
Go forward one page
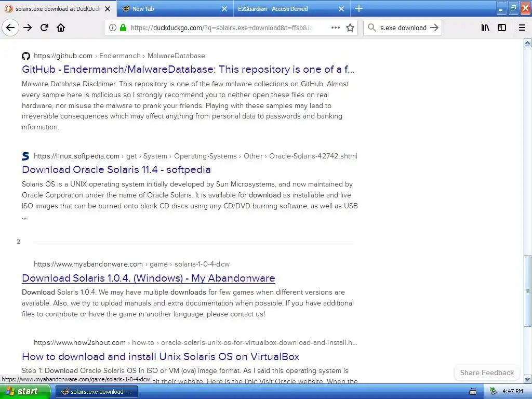click(28, 28)
